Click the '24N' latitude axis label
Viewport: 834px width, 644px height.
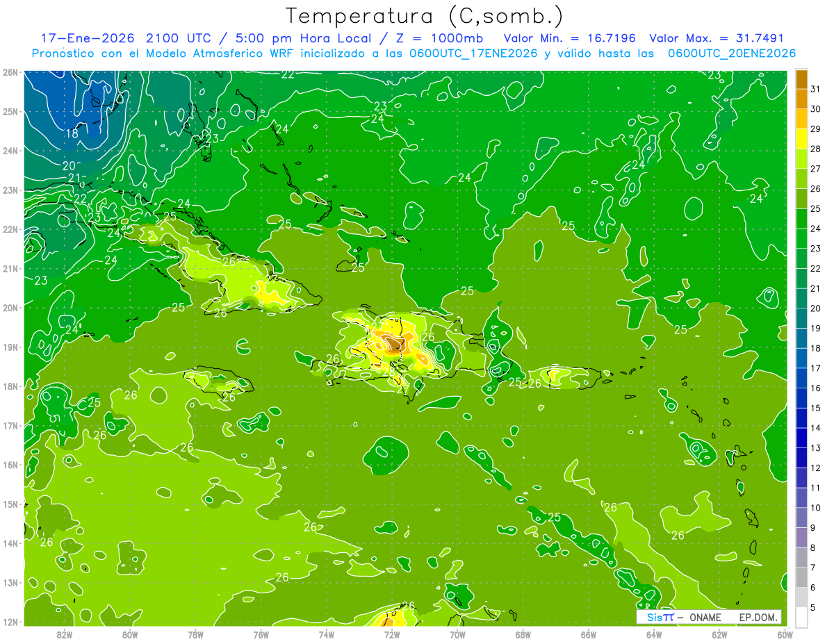pyautogui.click(x=10, y=151)
